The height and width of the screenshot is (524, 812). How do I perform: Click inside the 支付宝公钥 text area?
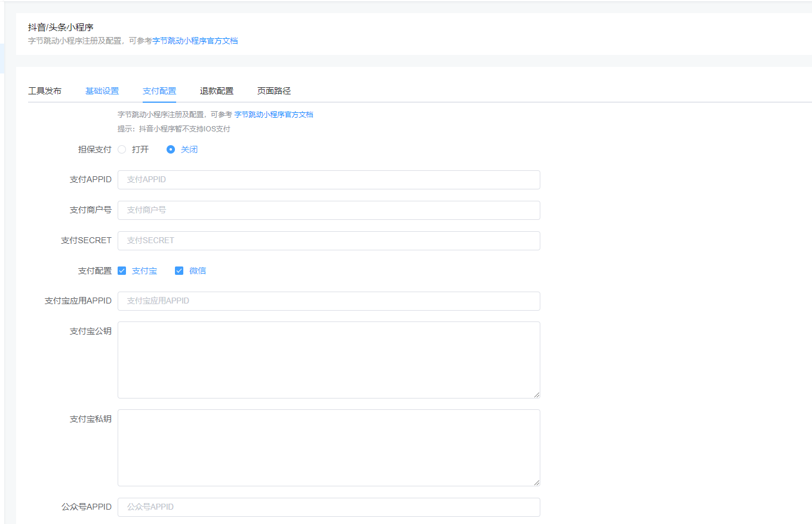click(x=329, y=360)
